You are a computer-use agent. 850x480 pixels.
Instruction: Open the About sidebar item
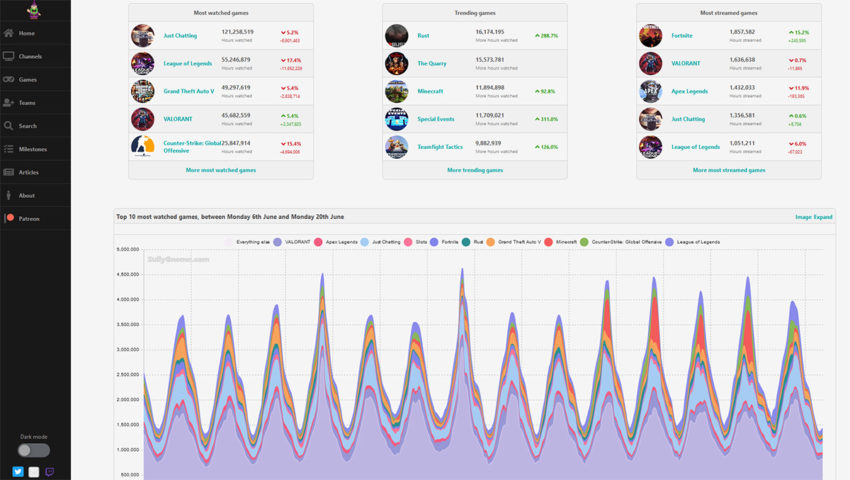35,195
